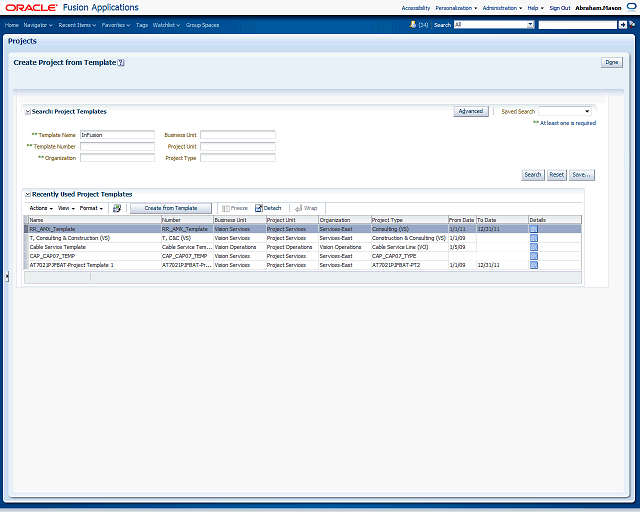Screen dimensions: 640x512
Task: Open the Saved Search dropdown
Action: pyautogui.click(x=565, y=111)
